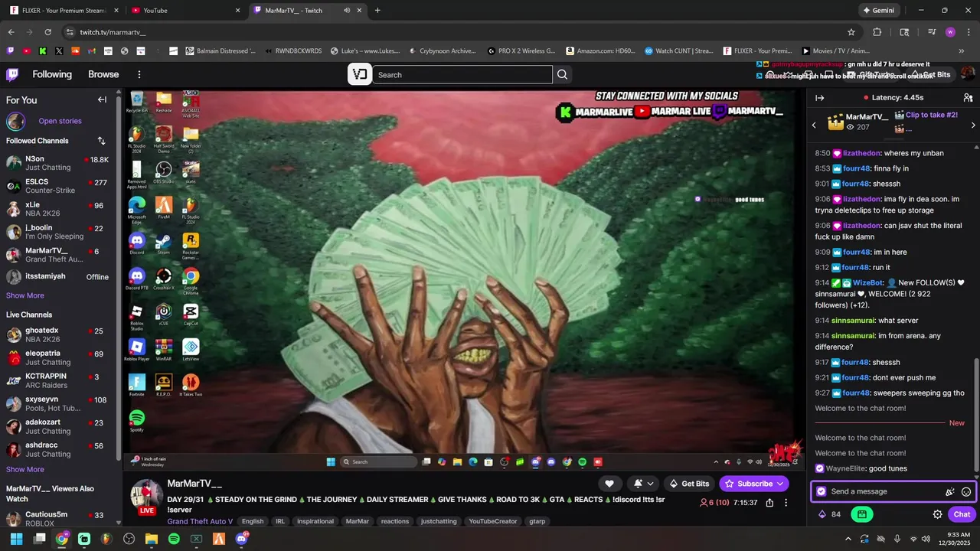Viewport: 980px width, 551px height.
Task: Expand Followed Channels with Show More
Action: coord(25,295)
